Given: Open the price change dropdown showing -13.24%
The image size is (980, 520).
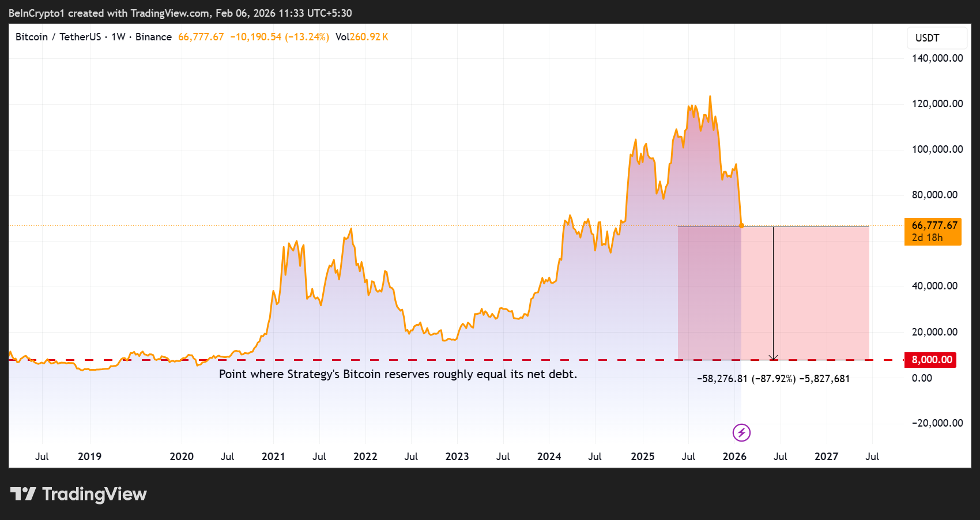Looking at the screenshot, I should tap(280, 36).
